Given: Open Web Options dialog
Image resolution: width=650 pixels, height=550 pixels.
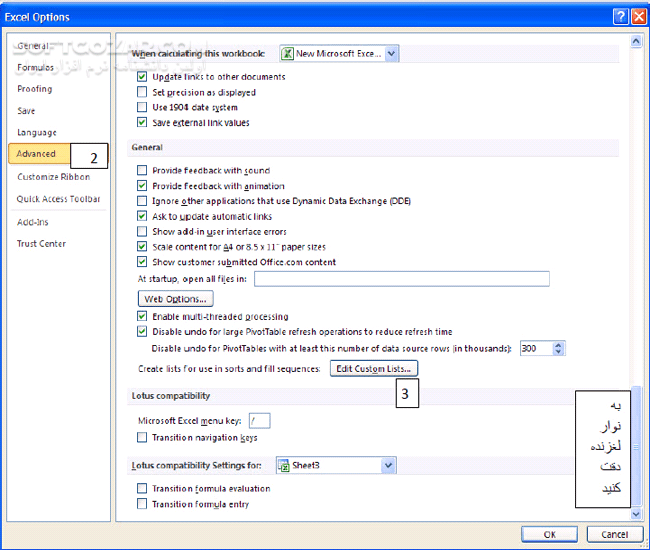Looking at the screenshot, I should point(175,299).
